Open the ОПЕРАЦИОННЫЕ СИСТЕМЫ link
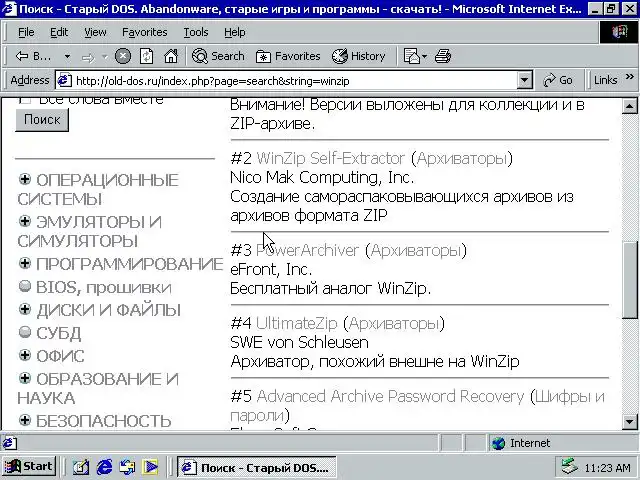 pos(98,190)
